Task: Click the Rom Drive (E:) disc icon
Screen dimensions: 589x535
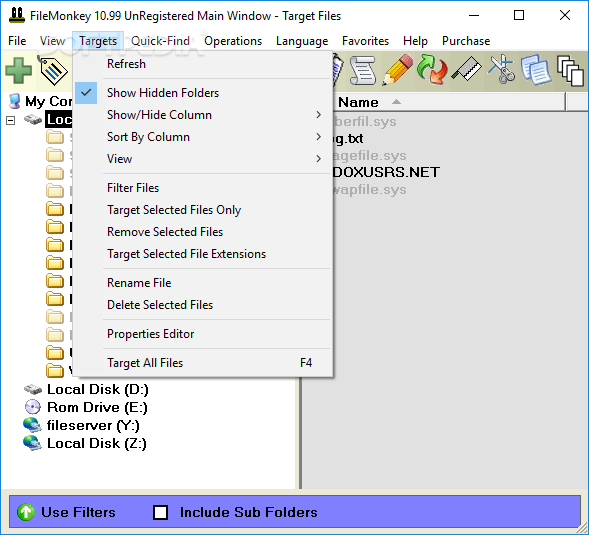Action: (x=33, y=407)
